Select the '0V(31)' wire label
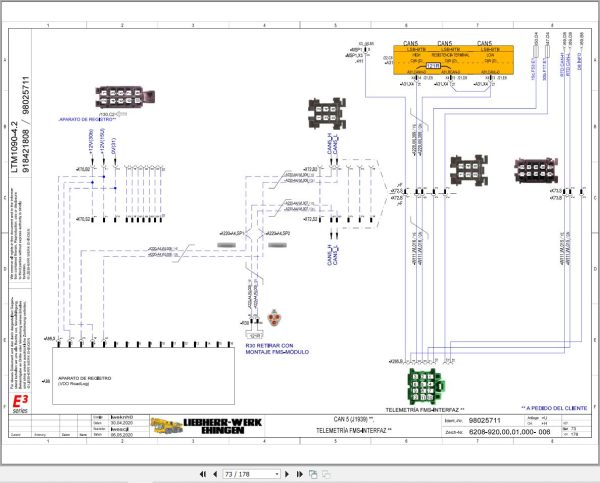The image size is (600, 483). 114,146
